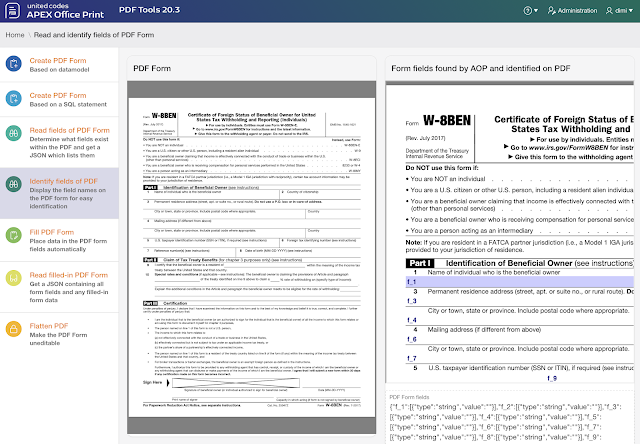Click Create PDF Form datamodel icon
This screenshot has width=640, height=444.
(13, 64)
